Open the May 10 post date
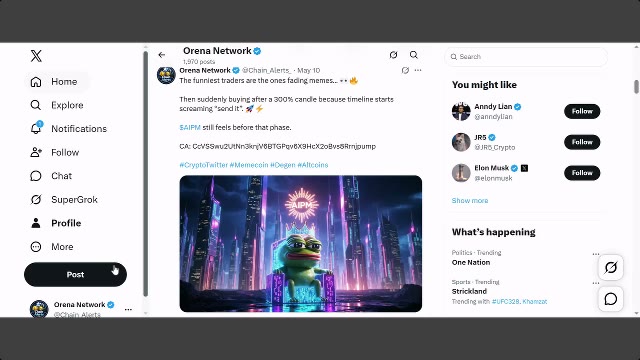The width and height of the screenshot is (640, 360). (309, 70)
